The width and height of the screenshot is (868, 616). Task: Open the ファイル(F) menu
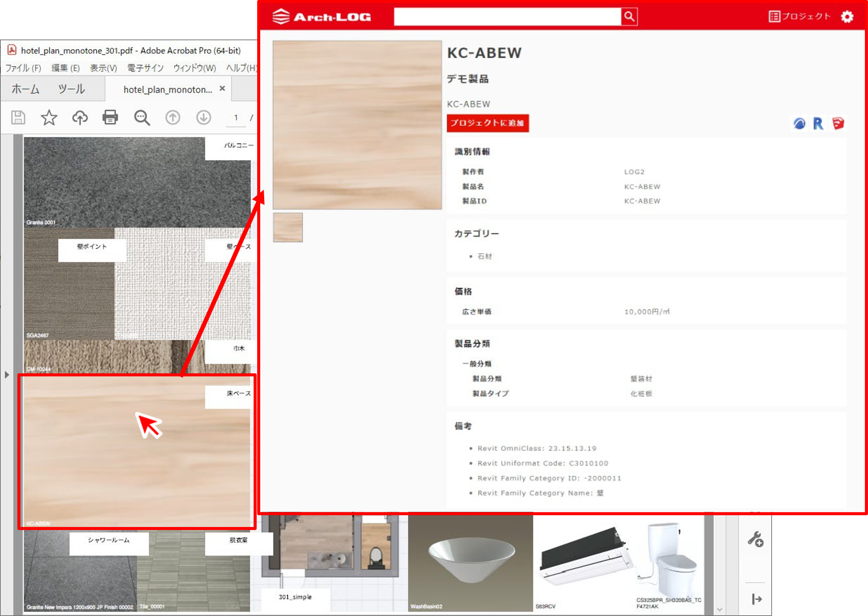23,68
